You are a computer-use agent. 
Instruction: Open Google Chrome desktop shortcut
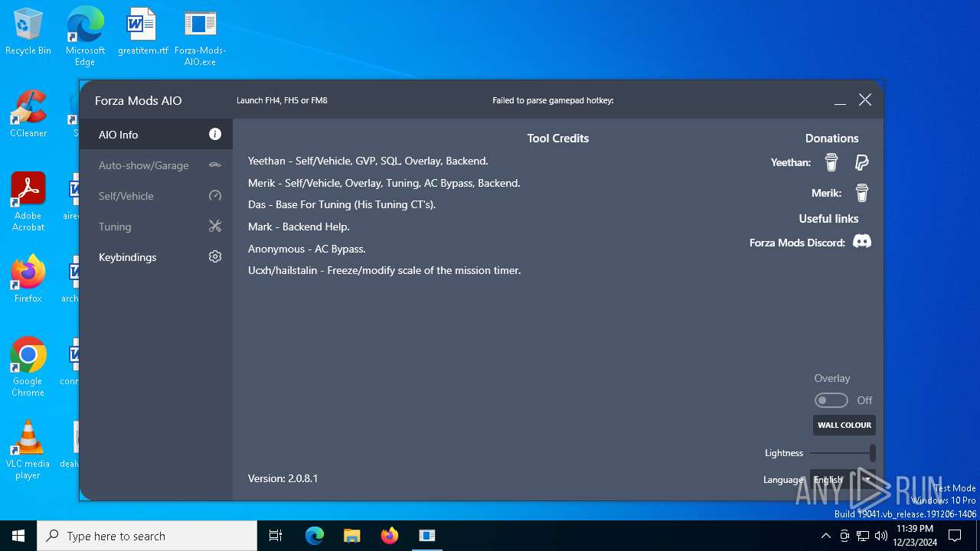(x=28, y=367)
